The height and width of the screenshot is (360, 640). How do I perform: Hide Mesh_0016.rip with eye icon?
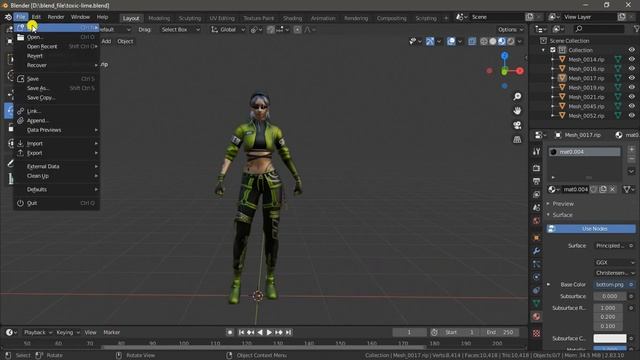coord(631,69)
